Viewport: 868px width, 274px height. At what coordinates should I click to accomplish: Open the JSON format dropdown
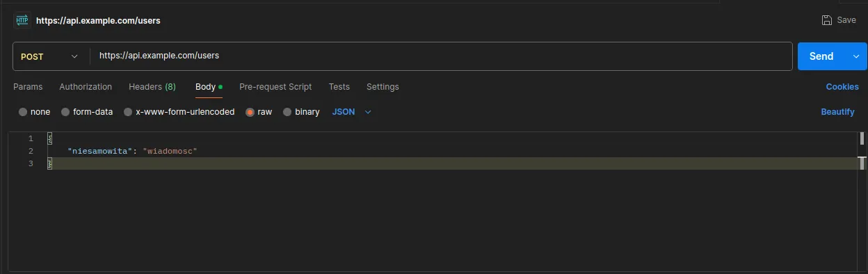tap(352, 112)
